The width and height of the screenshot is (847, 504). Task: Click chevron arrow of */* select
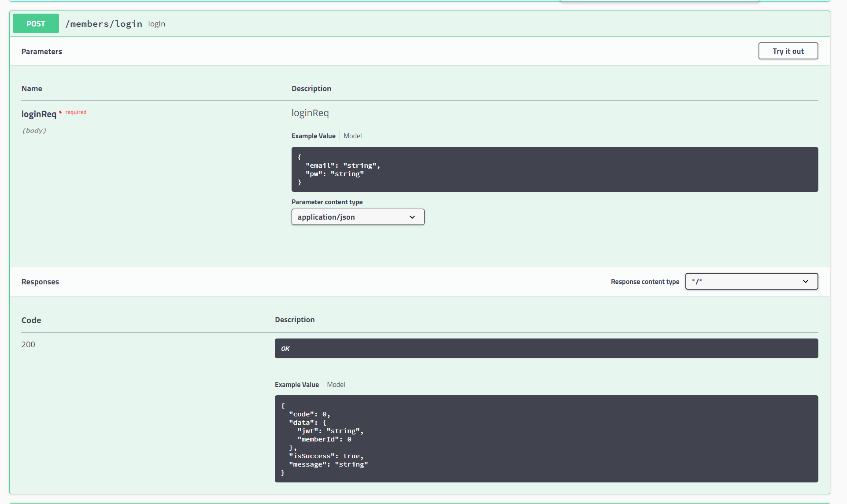click(x=806, y=281)
